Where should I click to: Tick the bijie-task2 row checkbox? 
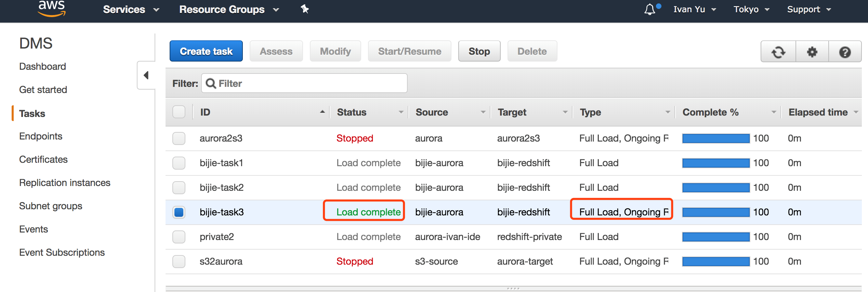click(x=179, y=187)
